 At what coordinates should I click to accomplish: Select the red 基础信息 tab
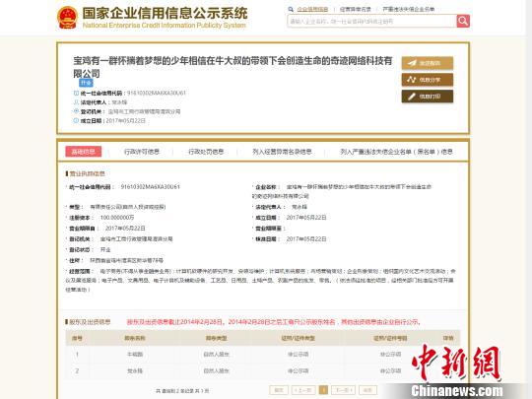point(84,152)
